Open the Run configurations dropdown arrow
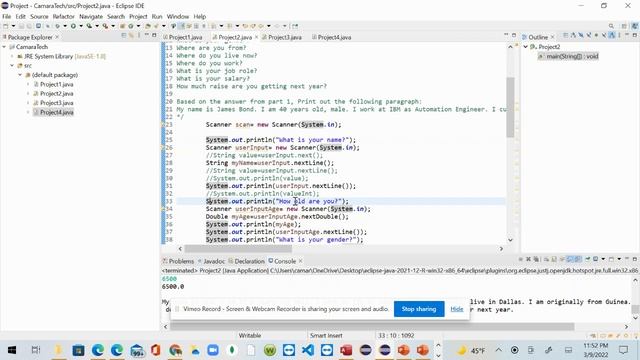Screen dimensions: 640x360 coord(81,26)
